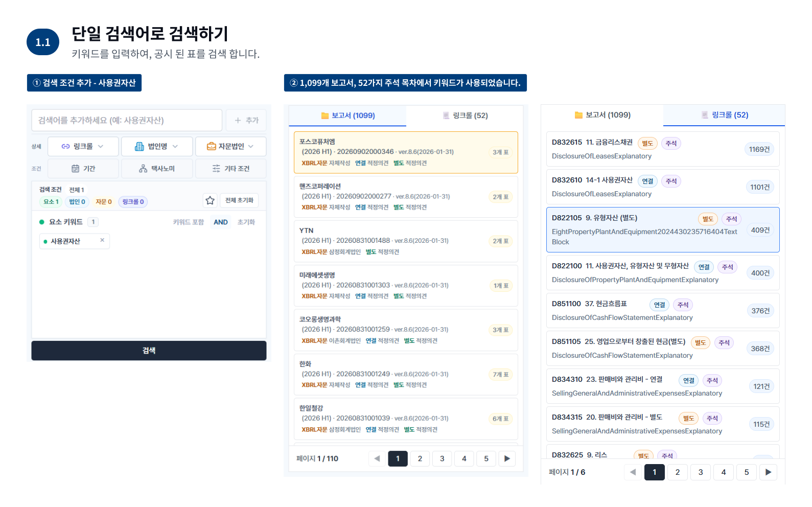Switch to 링크롤 (52) tab in right panel
812x507 pixels.
[x=724, y=115]
